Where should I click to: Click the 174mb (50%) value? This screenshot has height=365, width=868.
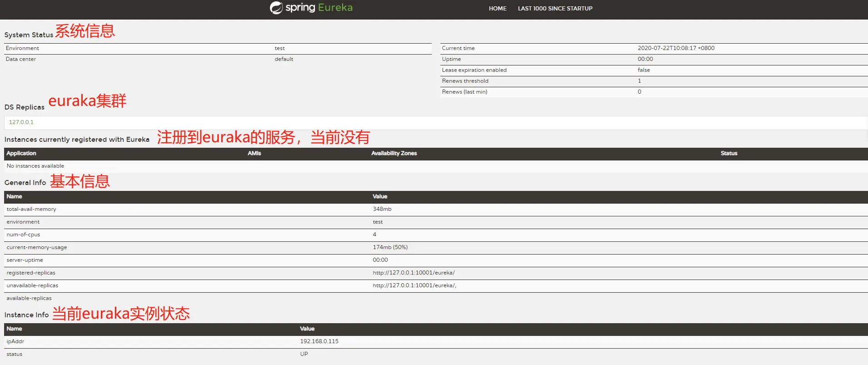coord(390,248)
